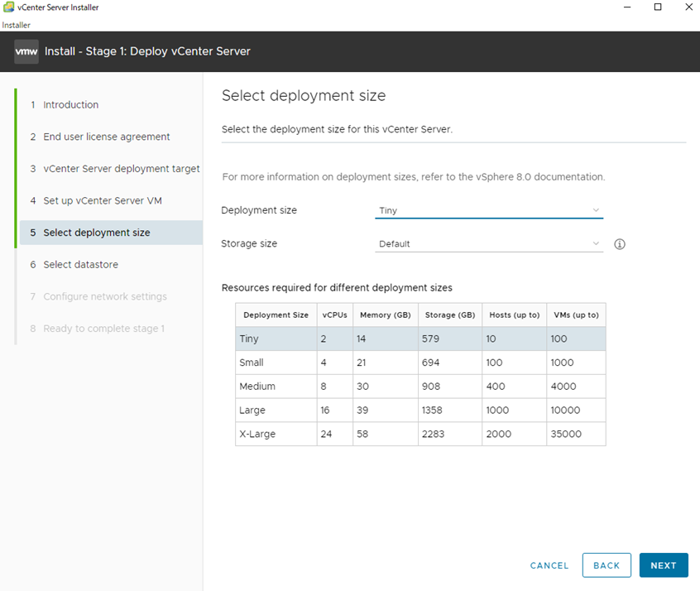Image resolution: width=700 pixels, height=591 pixels.
Task: Open End user license agreement step
Action: point(106,137)
